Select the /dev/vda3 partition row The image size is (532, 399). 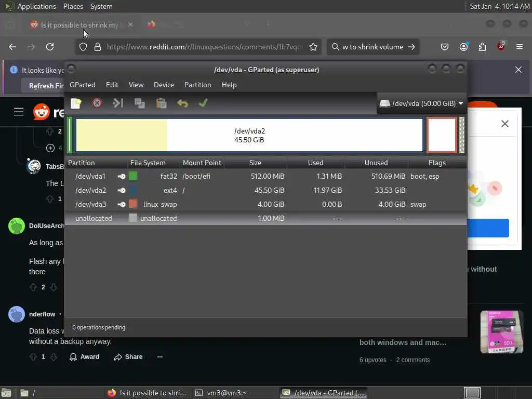pos(265,204)
